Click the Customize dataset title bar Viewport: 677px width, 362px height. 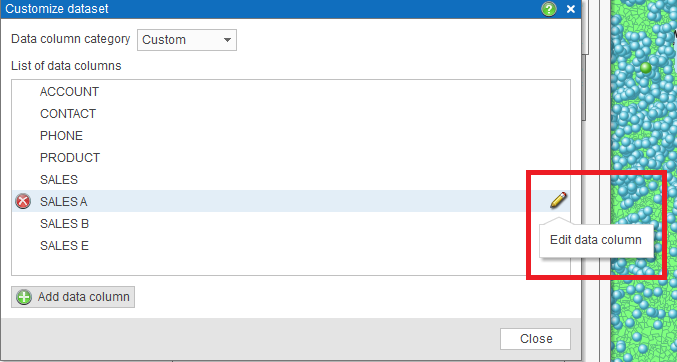pos(291,9)
